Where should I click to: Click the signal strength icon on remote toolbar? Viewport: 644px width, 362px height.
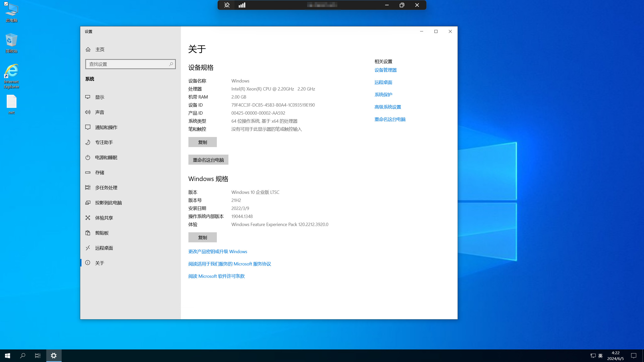[242, 5]
